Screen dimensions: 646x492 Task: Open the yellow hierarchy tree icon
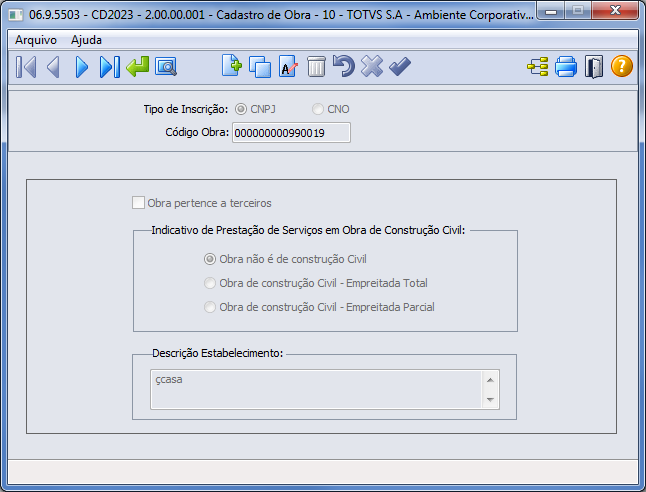click(x=538, y=67)
